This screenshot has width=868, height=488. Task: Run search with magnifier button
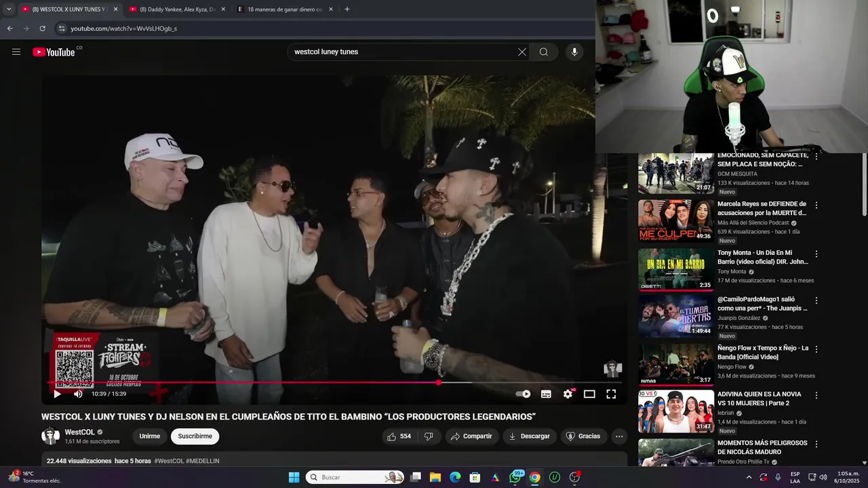tap(544, 52)
